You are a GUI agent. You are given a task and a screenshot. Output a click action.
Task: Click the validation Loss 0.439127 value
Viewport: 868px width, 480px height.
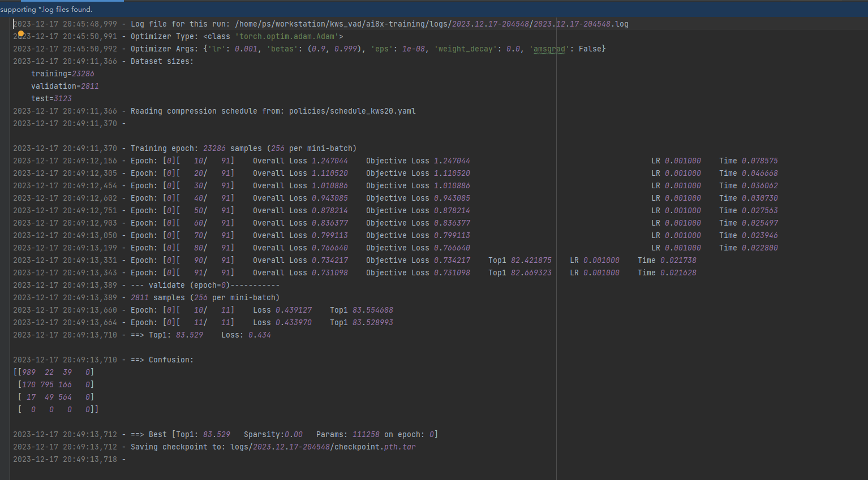point(293,310)
